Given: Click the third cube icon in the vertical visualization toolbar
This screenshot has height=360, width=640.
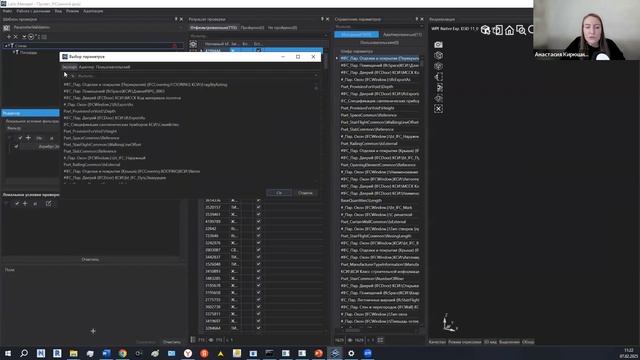Looking at the screenshot, I should [x=438, y=66].
